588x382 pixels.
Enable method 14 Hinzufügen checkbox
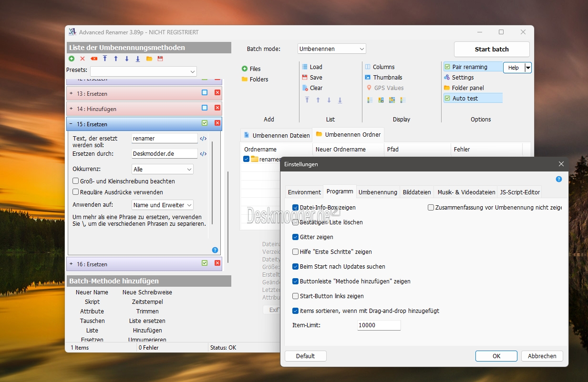(x=205, y=108)
